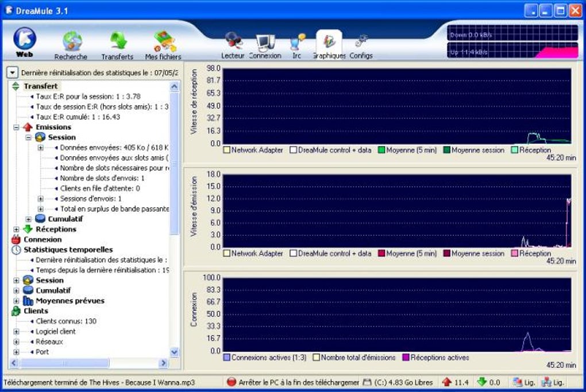Go to the Transferts page

coord(117,45)
